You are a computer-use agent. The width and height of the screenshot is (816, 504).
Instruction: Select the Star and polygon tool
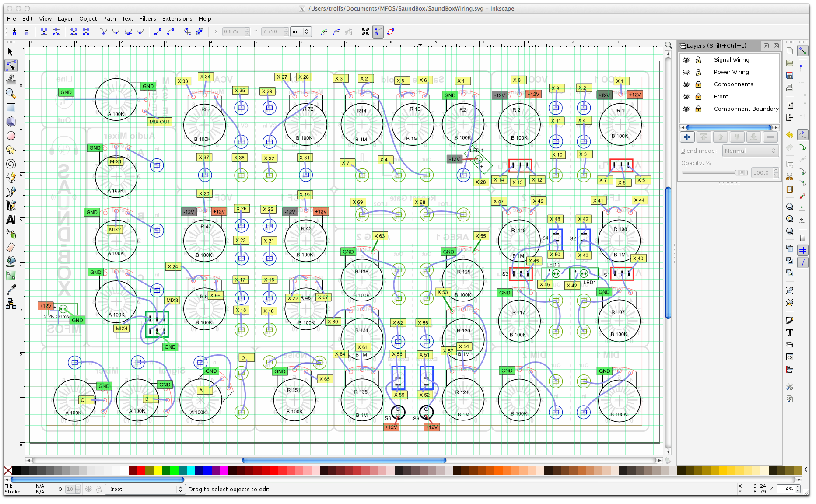(11, 150)
